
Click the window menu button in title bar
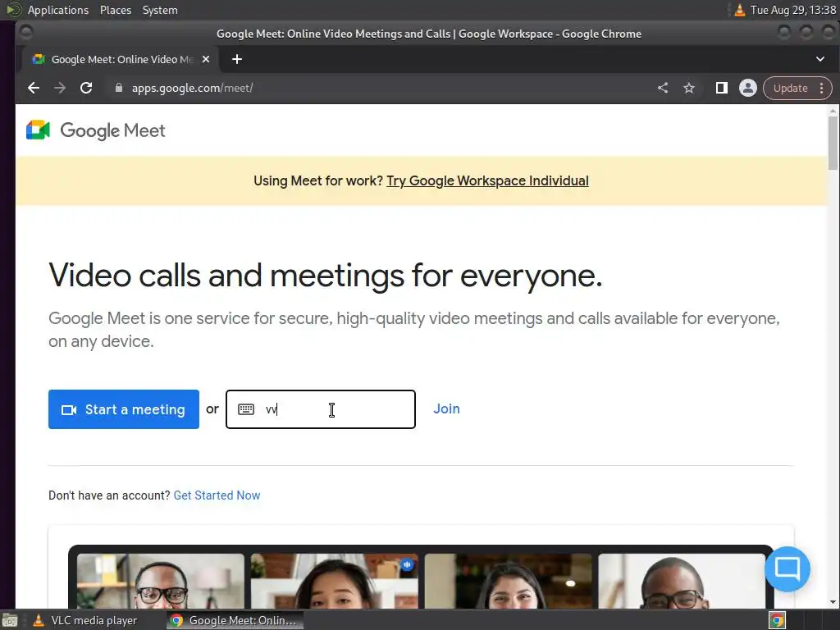(25, 33)
